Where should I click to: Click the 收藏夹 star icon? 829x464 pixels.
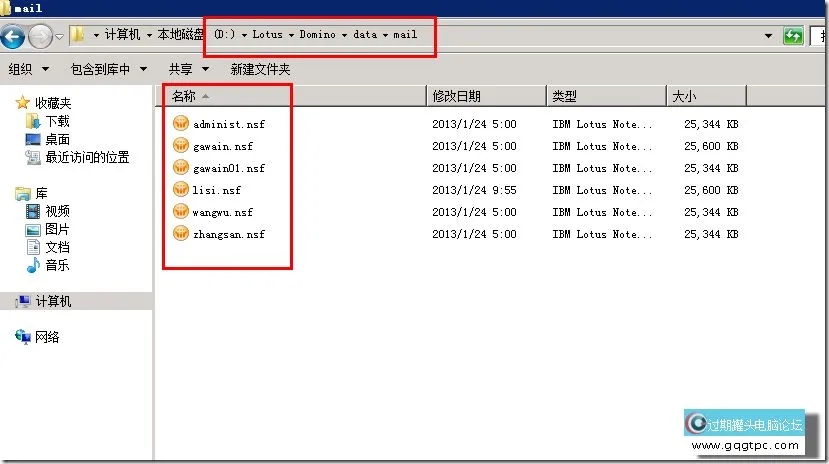click(x=22, y=102)
